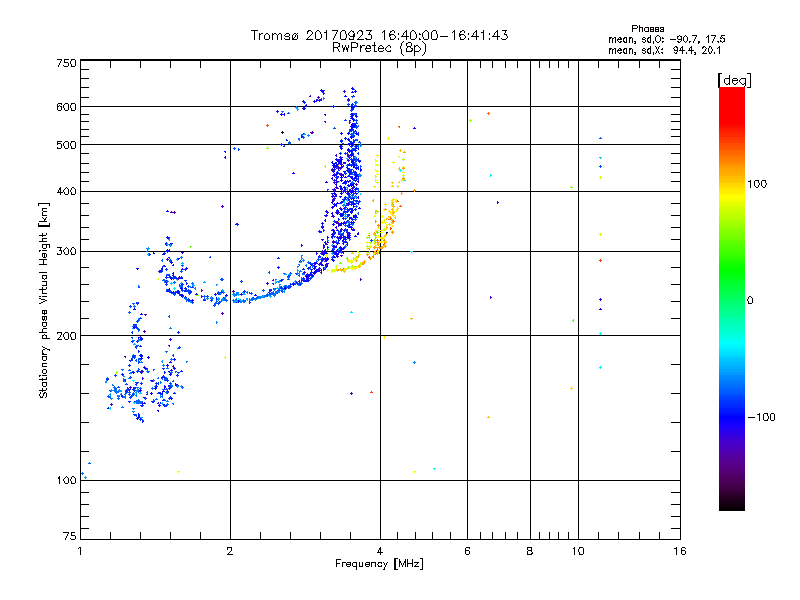Click the colorbar tick label '0'
This screenshot has height=600, width=800.
tap(750, 301)
